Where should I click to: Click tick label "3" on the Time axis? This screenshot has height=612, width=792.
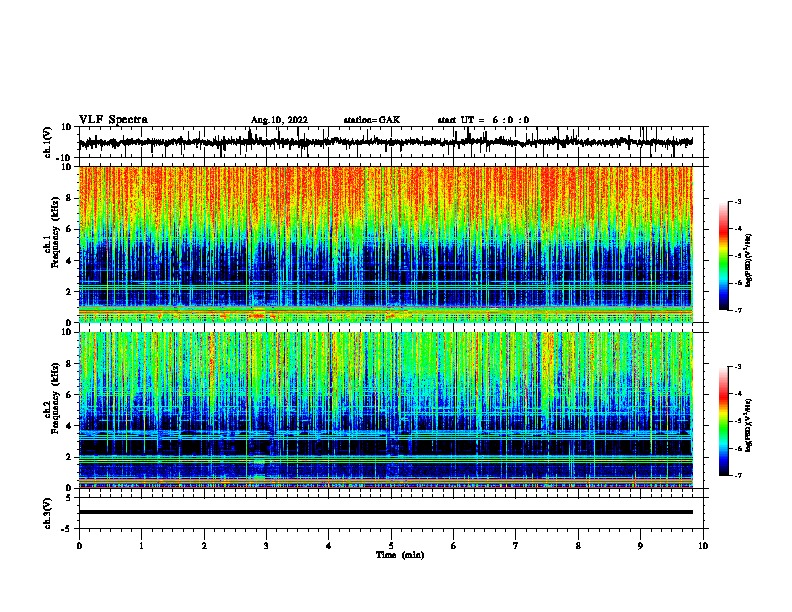(266, 546)
